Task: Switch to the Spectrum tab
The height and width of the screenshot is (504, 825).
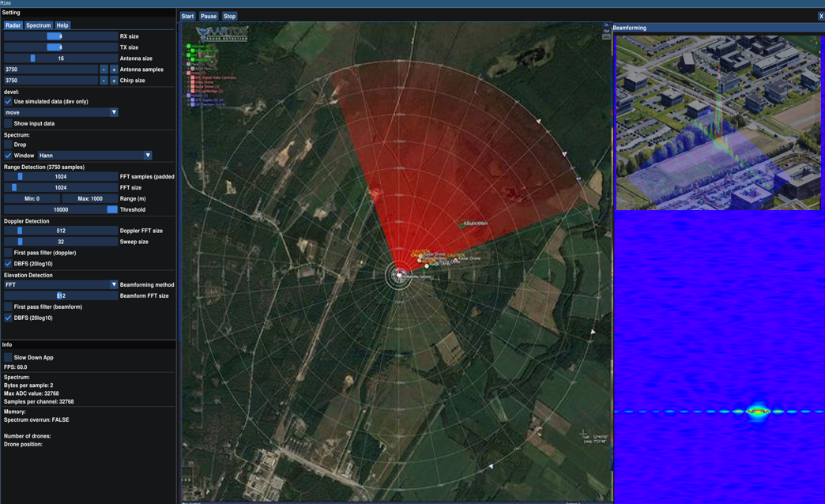Action: pos(38,25)
